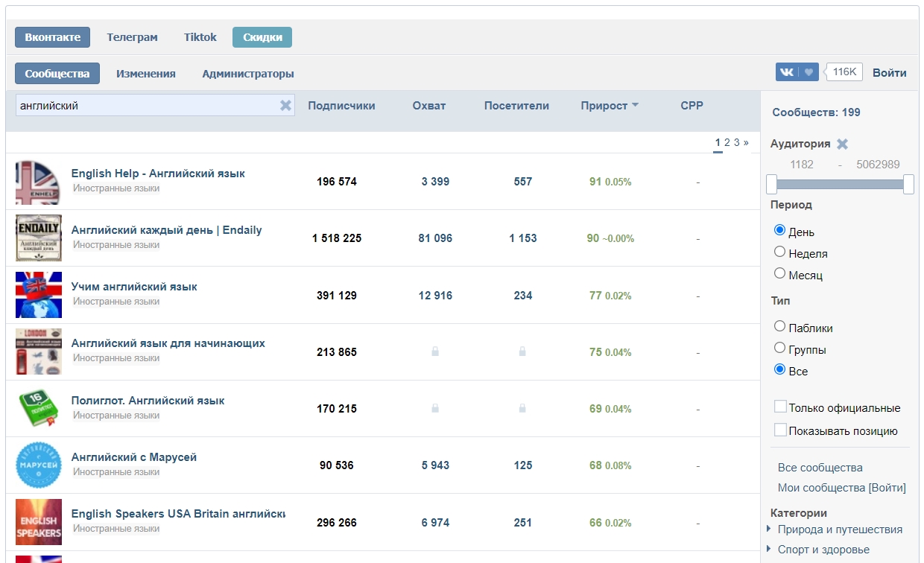Click the Английский с Марусей round logo
This screenshot has width=924, height=563.
[x=39, y=465]
